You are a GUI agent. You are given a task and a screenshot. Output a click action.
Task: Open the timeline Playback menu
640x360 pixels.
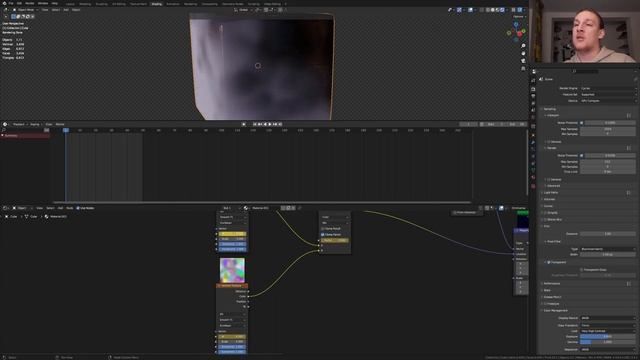click(x=19, y=124)
